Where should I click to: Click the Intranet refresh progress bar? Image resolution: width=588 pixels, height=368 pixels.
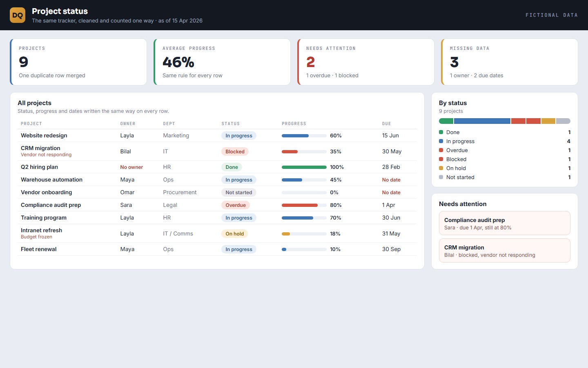[304, 234]
